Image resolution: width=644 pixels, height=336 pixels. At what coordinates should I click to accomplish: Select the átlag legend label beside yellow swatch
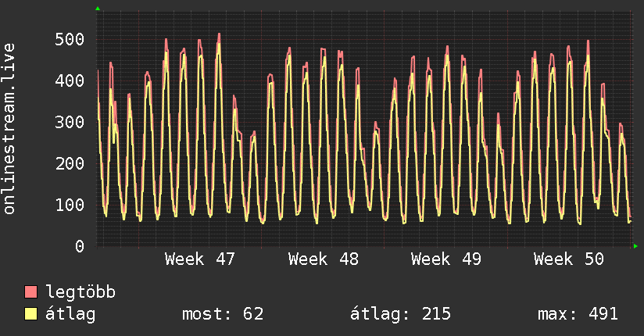click(x=70, y=314)
